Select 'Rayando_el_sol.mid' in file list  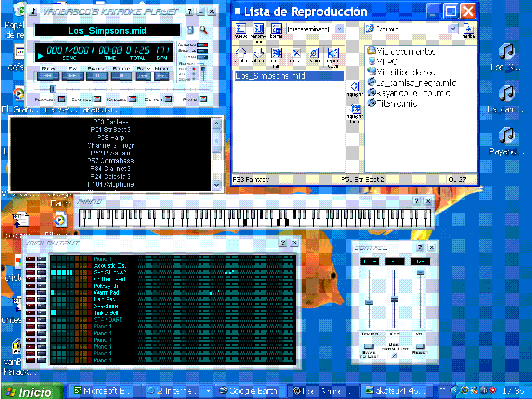point(409,94)
